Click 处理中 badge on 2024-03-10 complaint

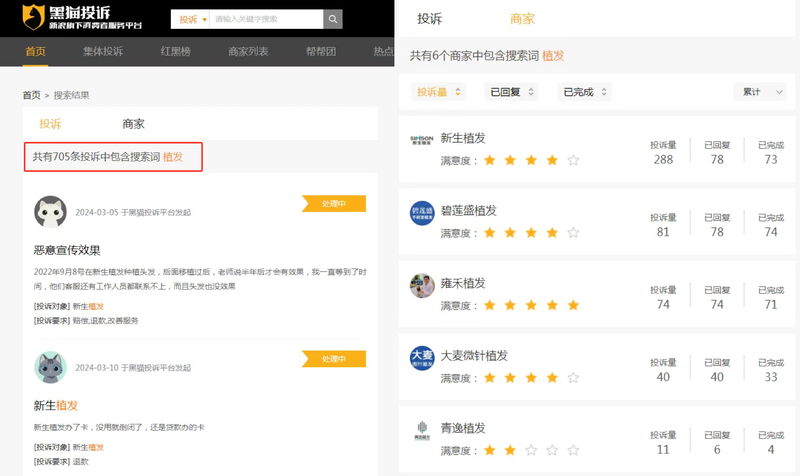[334, 359]
